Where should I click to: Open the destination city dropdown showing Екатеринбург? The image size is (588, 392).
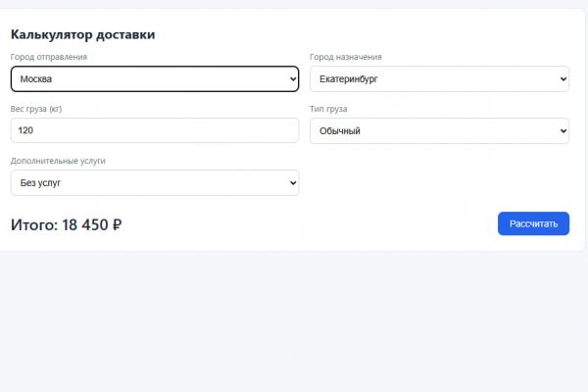point(431,78)
